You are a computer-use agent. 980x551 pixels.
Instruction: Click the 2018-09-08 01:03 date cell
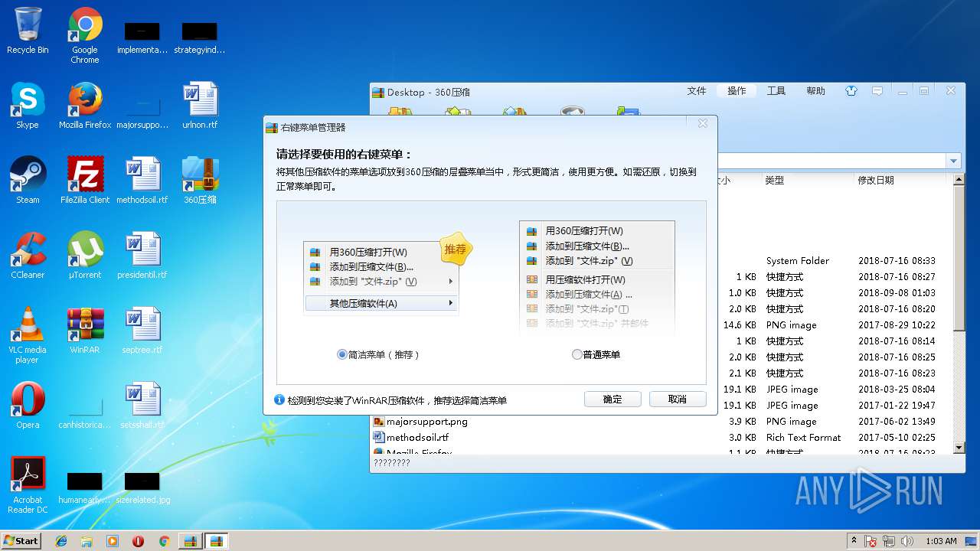click(x=897, y=293)
